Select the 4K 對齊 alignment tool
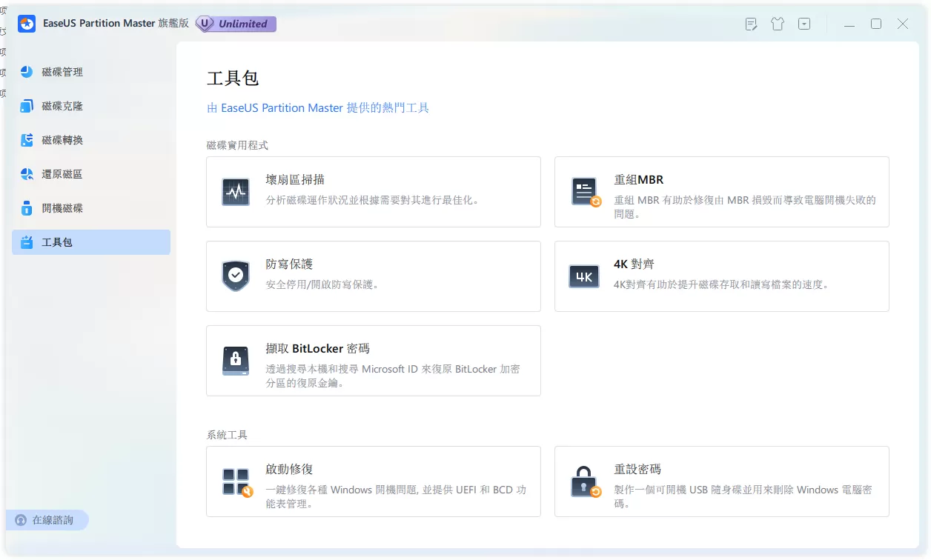This screenshot has height=560, width=931. coord(721,276)
